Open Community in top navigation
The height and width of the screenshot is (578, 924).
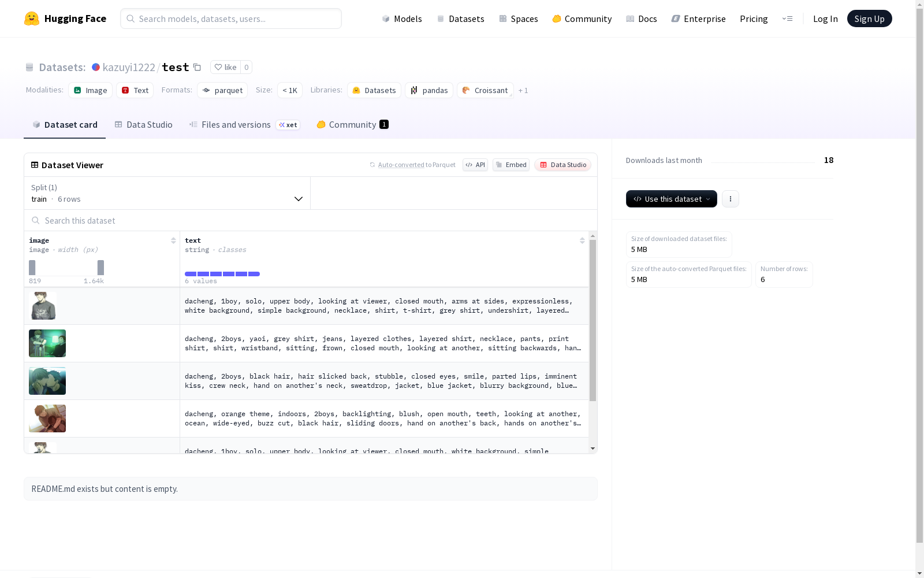[x=582, y=18]
